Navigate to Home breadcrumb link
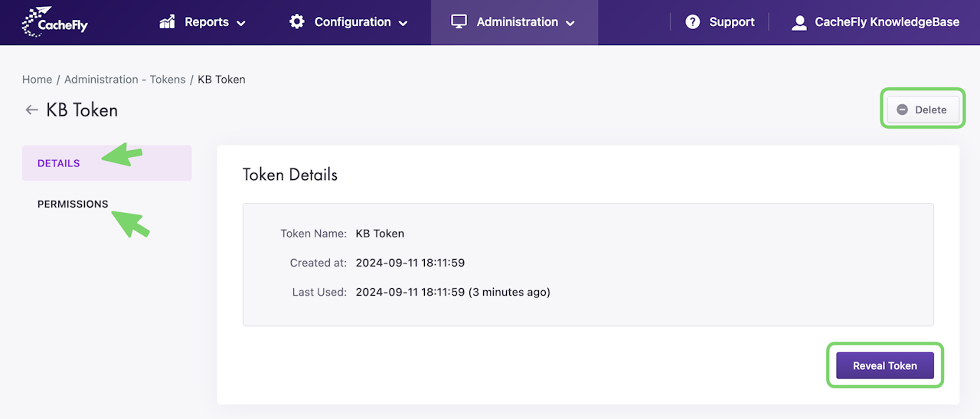Screen dimensions: 980x419 [x=37, y=79]
